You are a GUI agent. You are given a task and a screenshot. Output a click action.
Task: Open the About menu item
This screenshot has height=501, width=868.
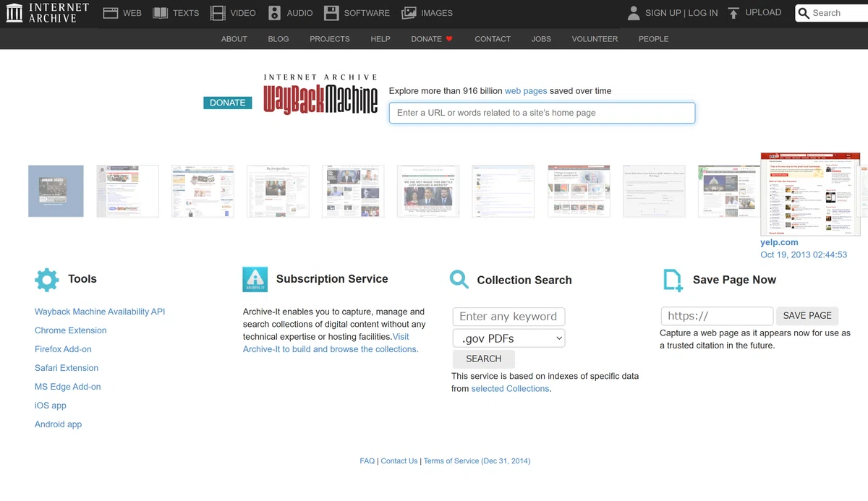point(234,39)
